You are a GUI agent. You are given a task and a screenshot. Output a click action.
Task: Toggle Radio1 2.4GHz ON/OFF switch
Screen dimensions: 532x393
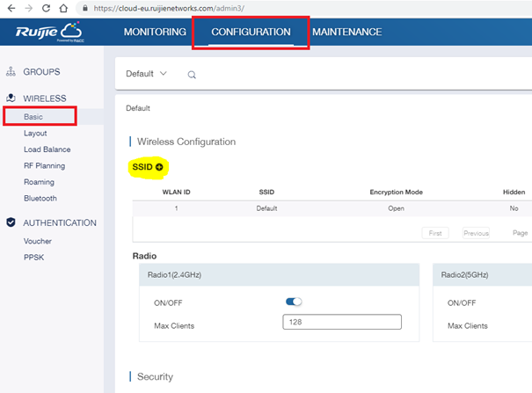(x=294, y=302)
